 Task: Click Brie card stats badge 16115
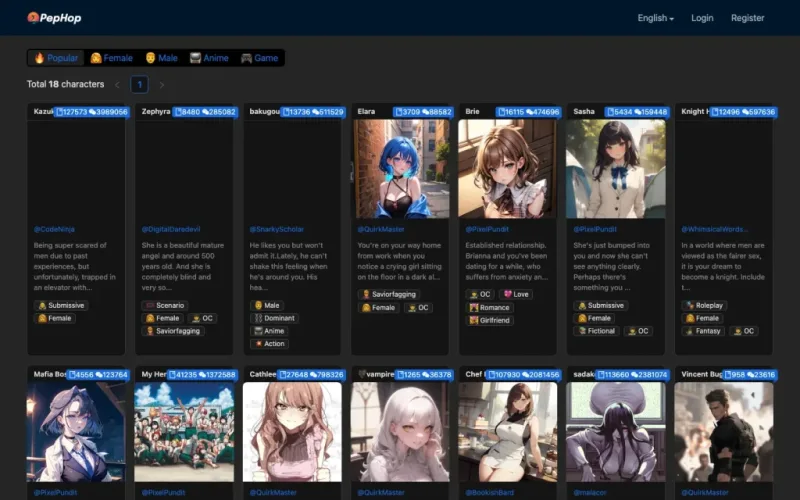click(x=529, y=112)
